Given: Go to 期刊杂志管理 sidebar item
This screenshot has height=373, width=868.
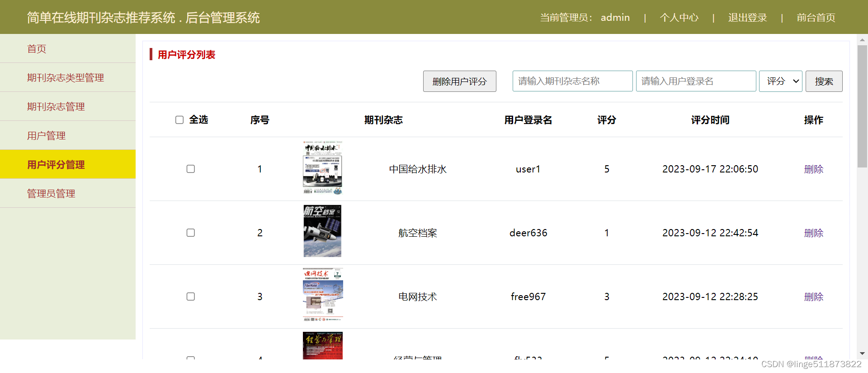Looking at the screenshot, I should [x=68, y=106].
